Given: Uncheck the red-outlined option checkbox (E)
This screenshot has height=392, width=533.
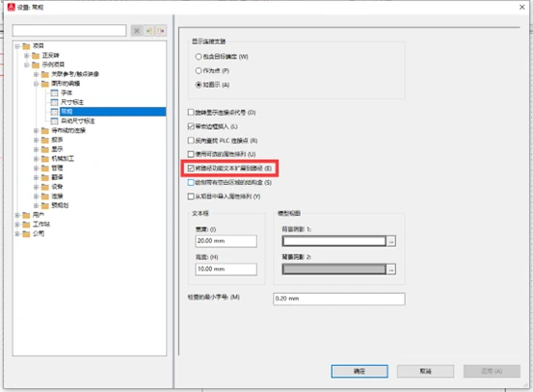Looking at the screenshot, I should pyautogui.click(x=191, y=169).
